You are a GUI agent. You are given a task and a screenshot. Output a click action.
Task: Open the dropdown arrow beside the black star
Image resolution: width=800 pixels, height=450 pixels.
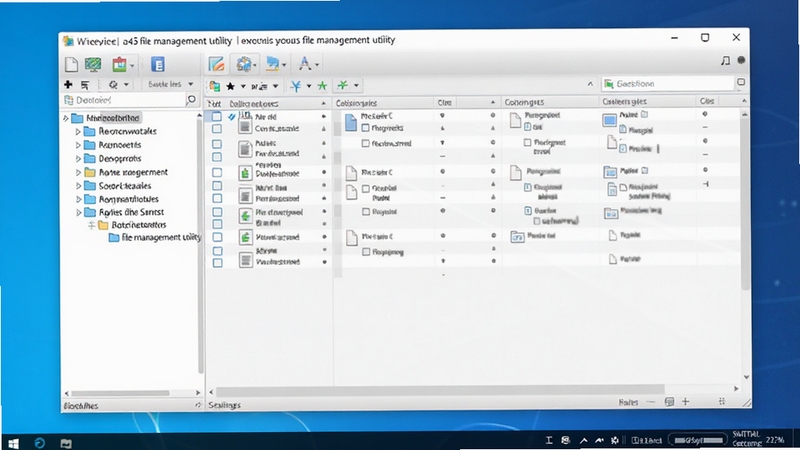(x=243, y=86)
